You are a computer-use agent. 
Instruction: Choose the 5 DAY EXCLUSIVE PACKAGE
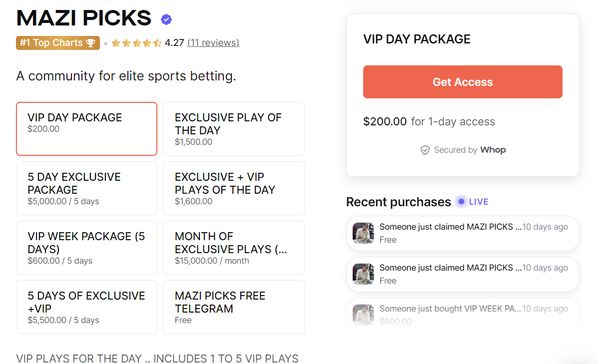tap(86, 188)
